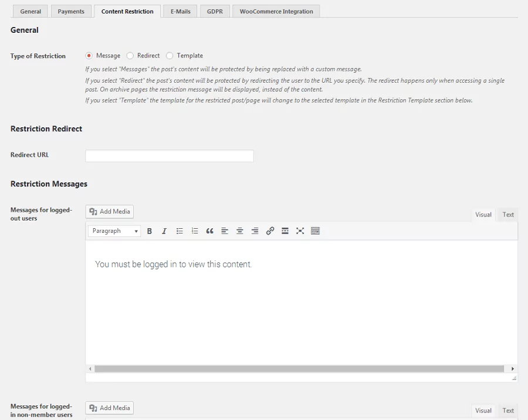Choose the Redirect restriction type
Viewport: 528px width, 420px height.
(130, 56)
